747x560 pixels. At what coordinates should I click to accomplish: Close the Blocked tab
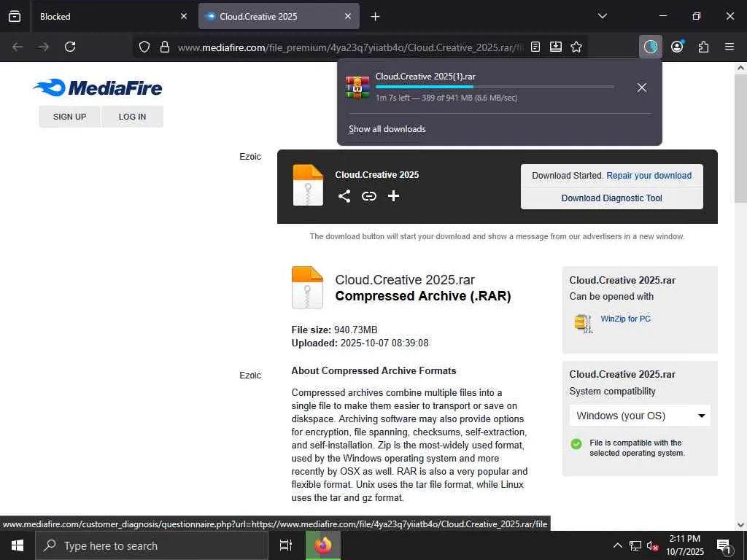(x=184, y=16)
